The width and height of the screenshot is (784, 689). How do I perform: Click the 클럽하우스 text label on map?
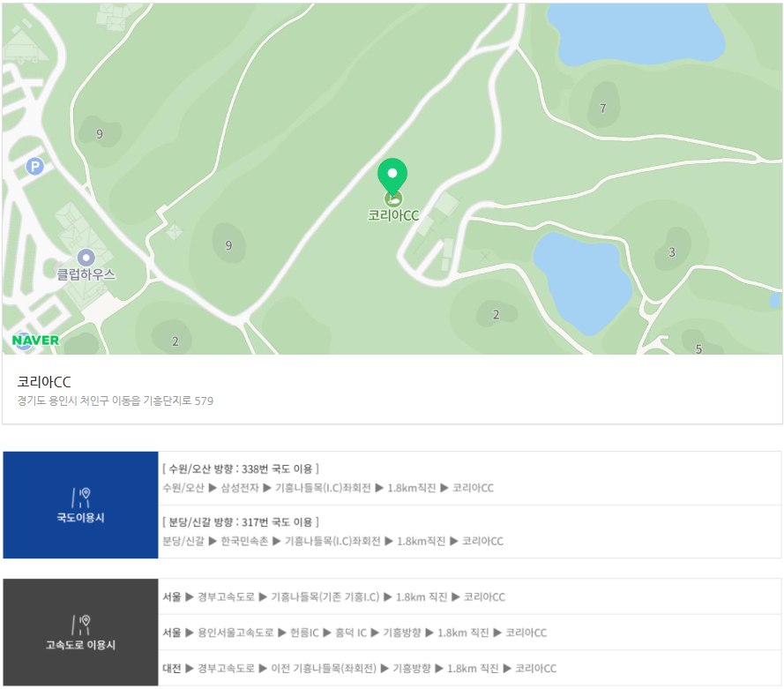click(x=86, y=274)
